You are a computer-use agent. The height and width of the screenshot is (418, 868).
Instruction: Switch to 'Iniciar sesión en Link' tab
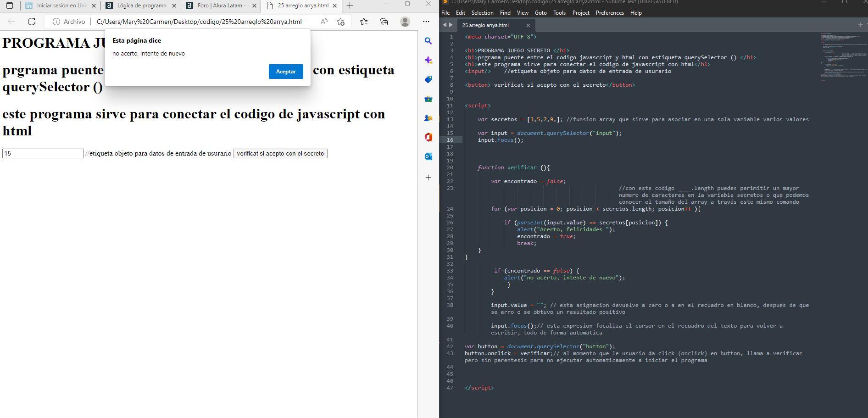62,6
